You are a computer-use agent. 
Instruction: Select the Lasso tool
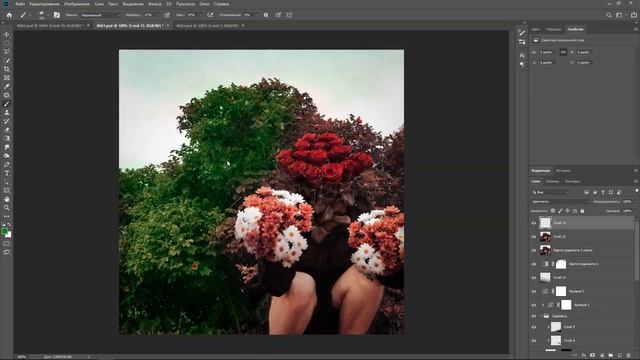coord(7,51)
